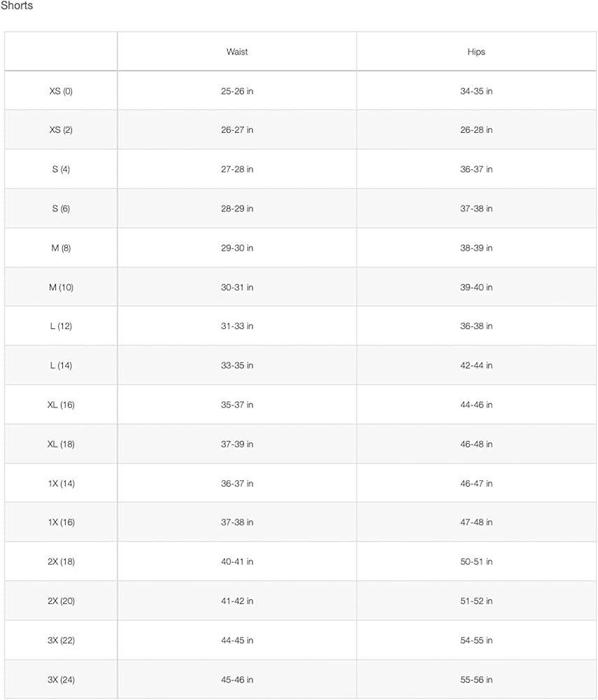Viewport: 598px width, 700px height.
Task: Click the L (12) size label
Action: point(61,326)
